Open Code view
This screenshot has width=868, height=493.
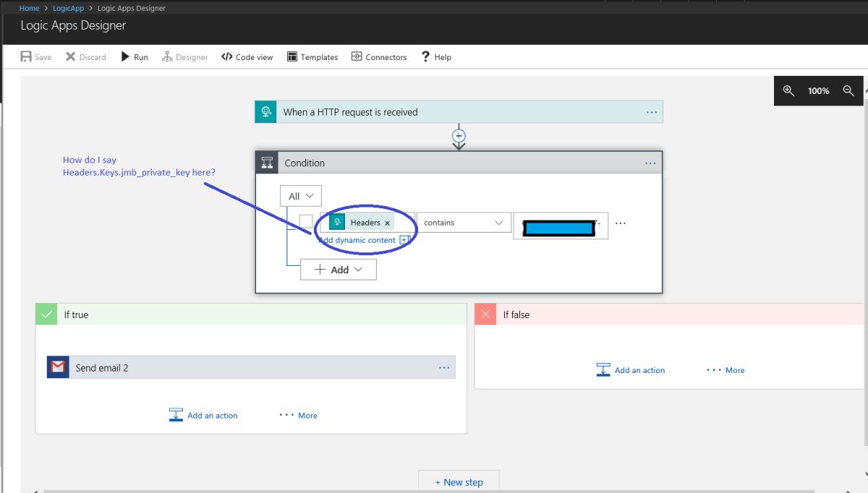pyautogui.click(x=247, y=57)
